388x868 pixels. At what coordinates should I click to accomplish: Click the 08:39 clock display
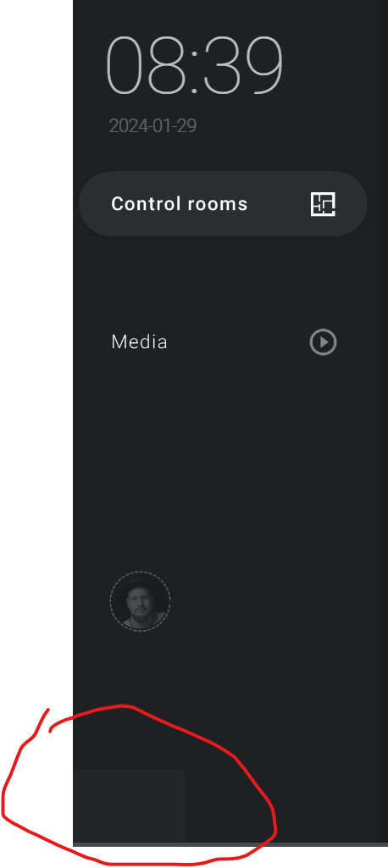[194, 65]
